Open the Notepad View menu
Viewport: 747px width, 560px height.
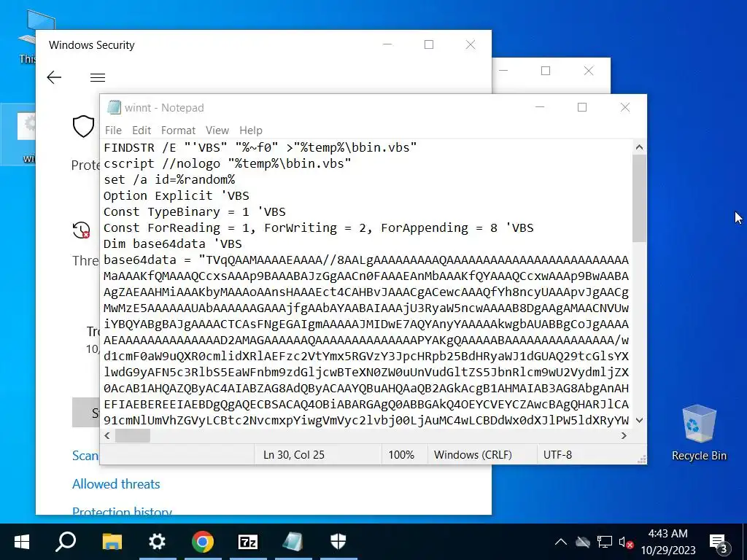[x=217, y=130]
